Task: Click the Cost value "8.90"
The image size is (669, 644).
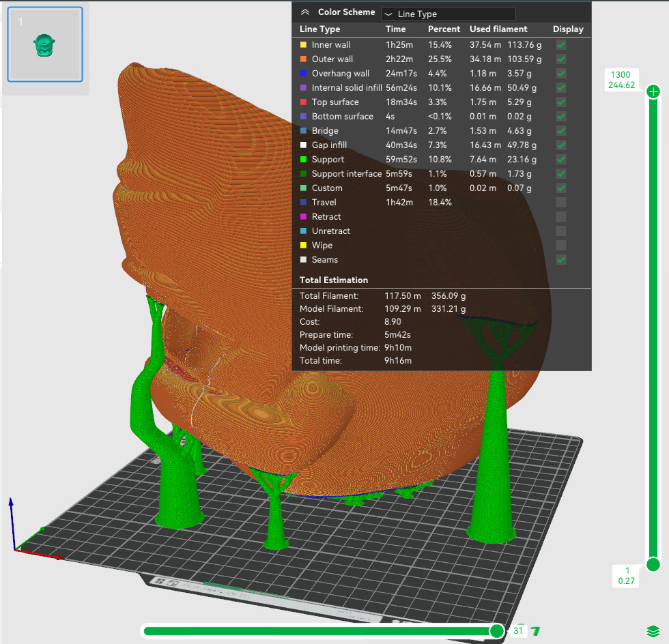Action: [x=393, y=322]
